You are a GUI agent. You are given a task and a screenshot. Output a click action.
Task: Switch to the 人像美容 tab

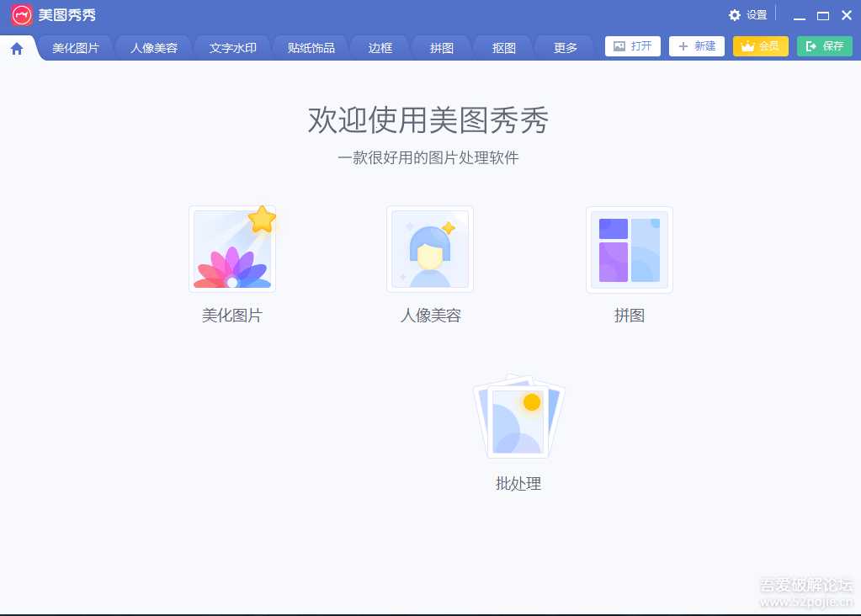[153, 48]
